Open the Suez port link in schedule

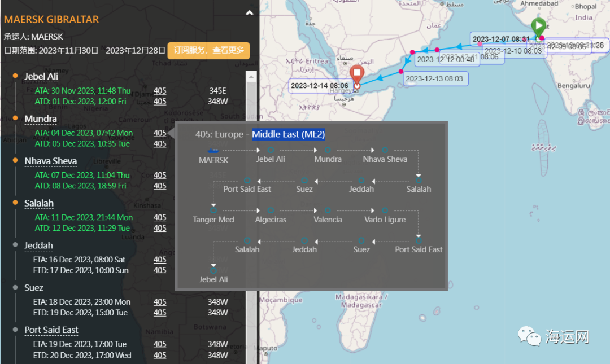[x=34, y=288]
